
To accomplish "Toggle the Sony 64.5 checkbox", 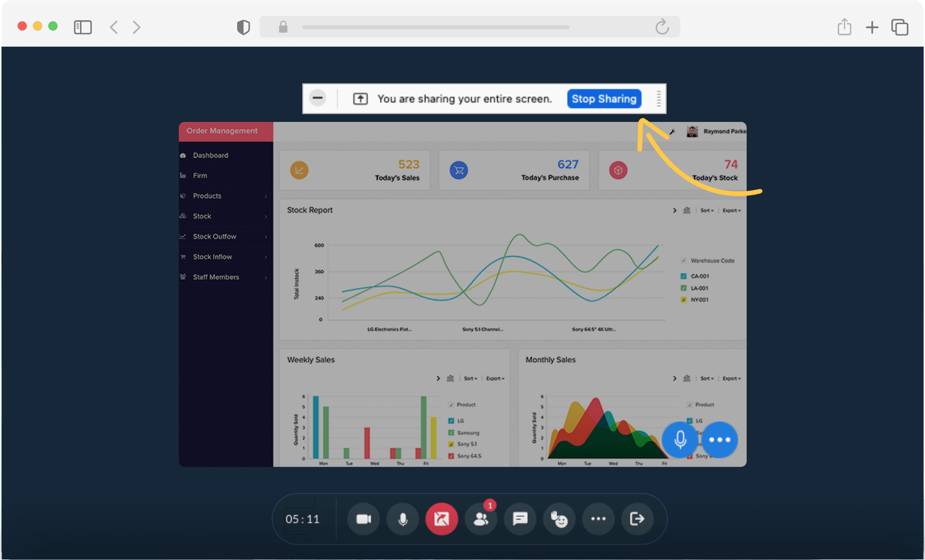I will tap(451, 456).
